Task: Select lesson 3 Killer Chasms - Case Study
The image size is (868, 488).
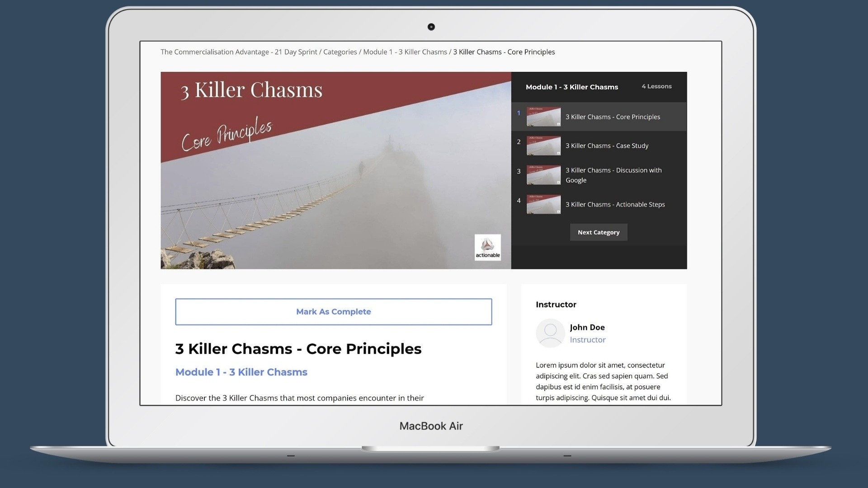Action: 607,146
